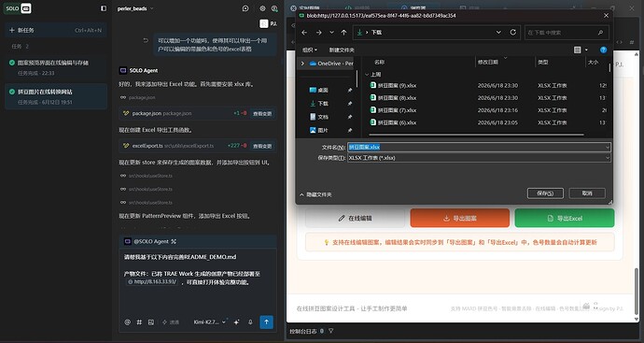Close the save dialog

click(606, 16)
